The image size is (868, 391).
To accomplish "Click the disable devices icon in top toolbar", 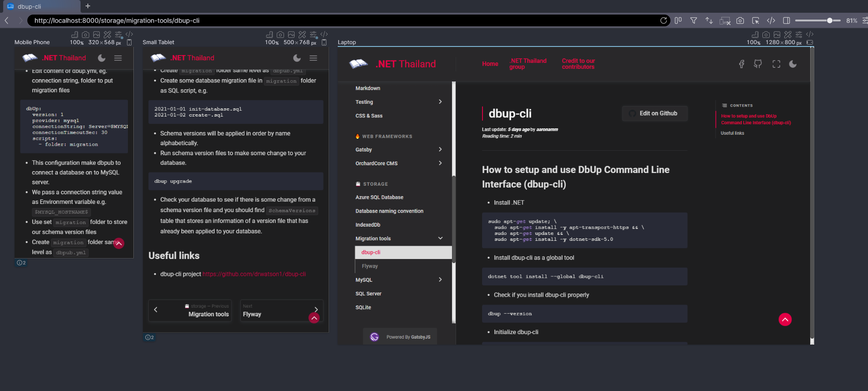I will click(x=725, y=20).
